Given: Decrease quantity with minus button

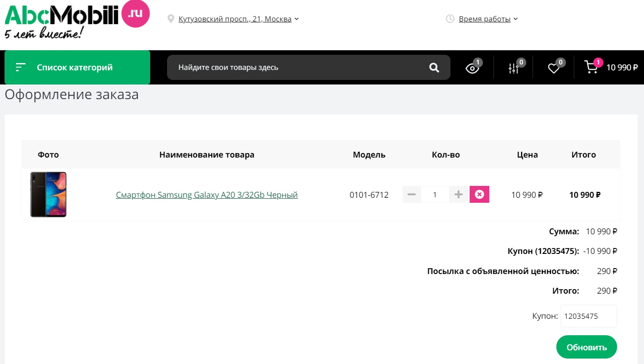Looking at the screenshot, I should coord(412,195).
